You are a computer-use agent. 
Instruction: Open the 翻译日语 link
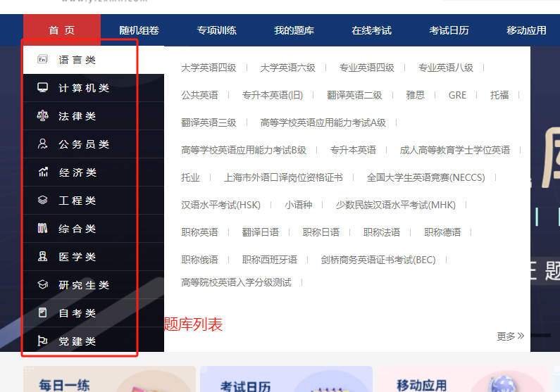pyautogui.click(x=261, y=232)
